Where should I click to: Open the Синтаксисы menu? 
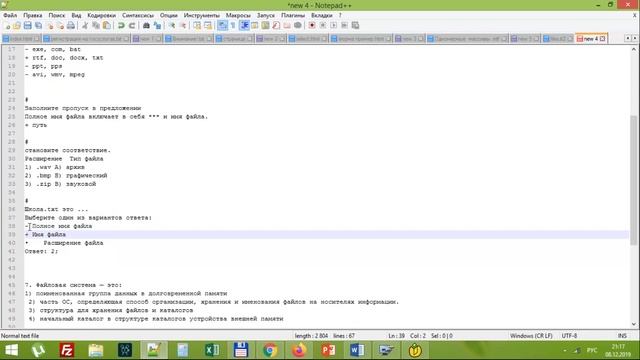138,15
